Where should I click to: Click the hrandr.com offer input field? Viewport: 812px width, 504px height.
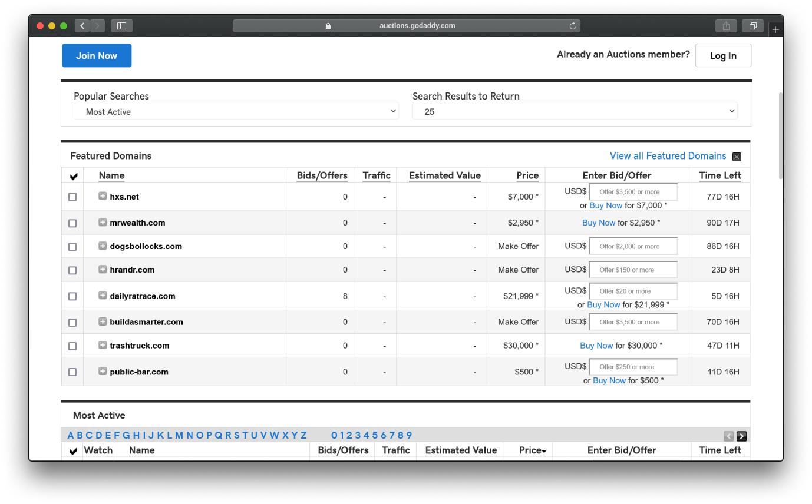[633, 270]
